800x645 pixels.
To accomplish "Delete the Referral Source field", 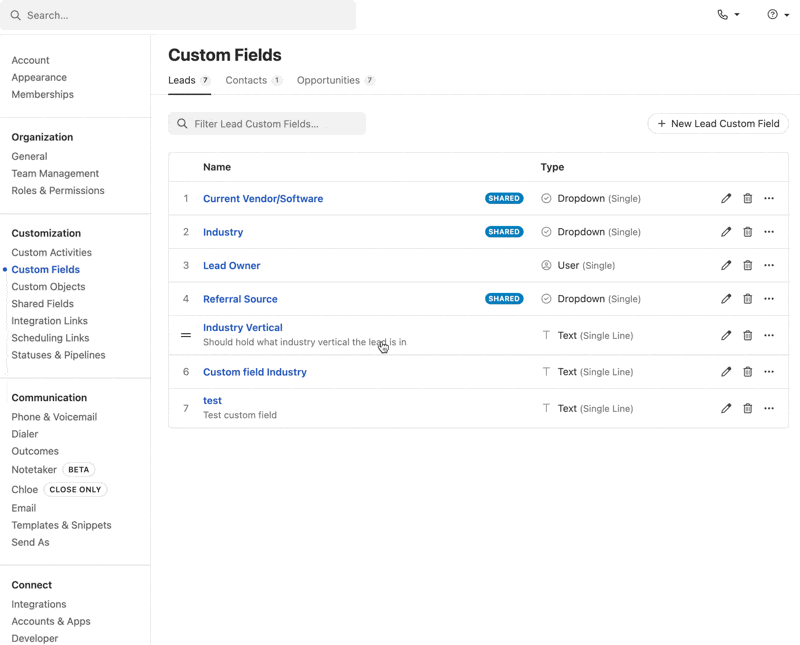I will [x=747, y=299].
